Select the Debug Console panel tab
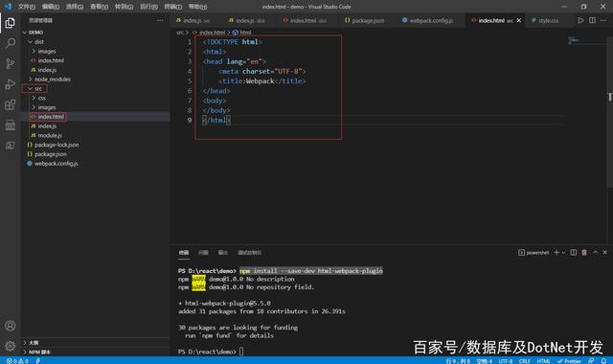The image size is (613, 364). coord(249,253)
